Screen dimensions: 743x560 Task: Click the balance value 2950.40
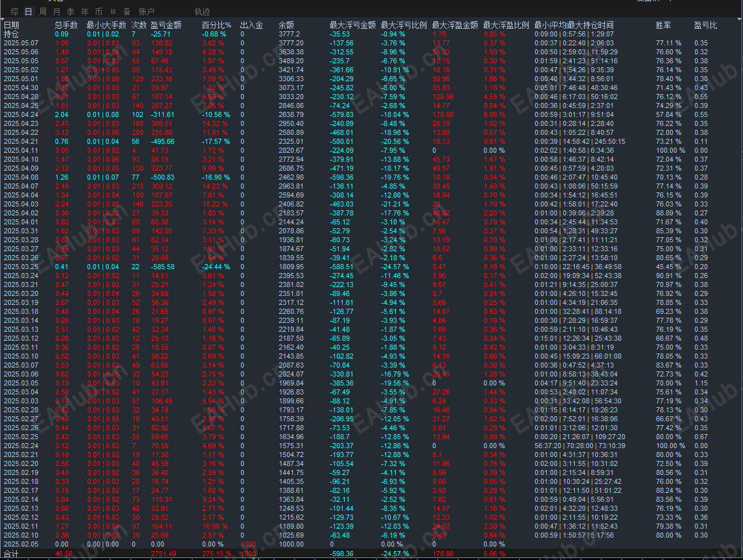click(291, 123)
